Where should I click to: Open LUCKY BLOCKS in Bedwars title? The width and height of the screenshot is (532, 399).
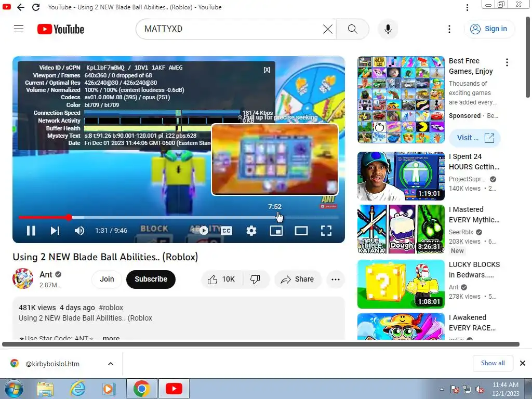474,270
